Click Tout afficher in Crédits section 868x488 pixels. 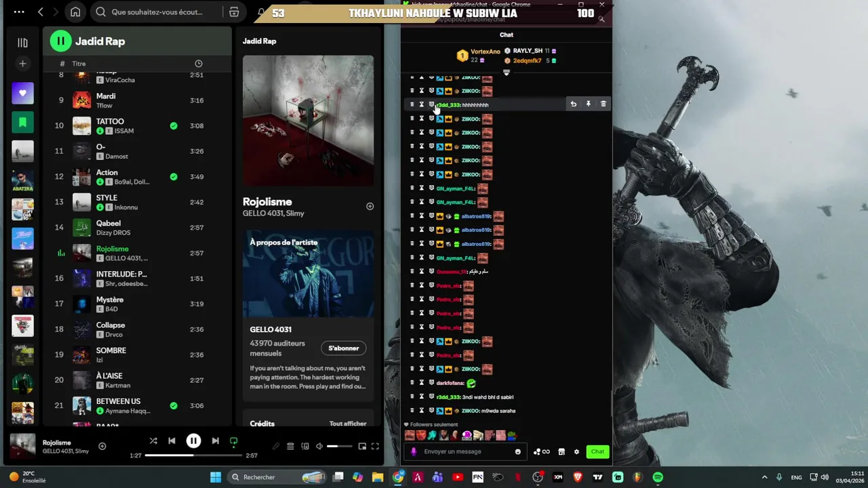coord(348,424)
